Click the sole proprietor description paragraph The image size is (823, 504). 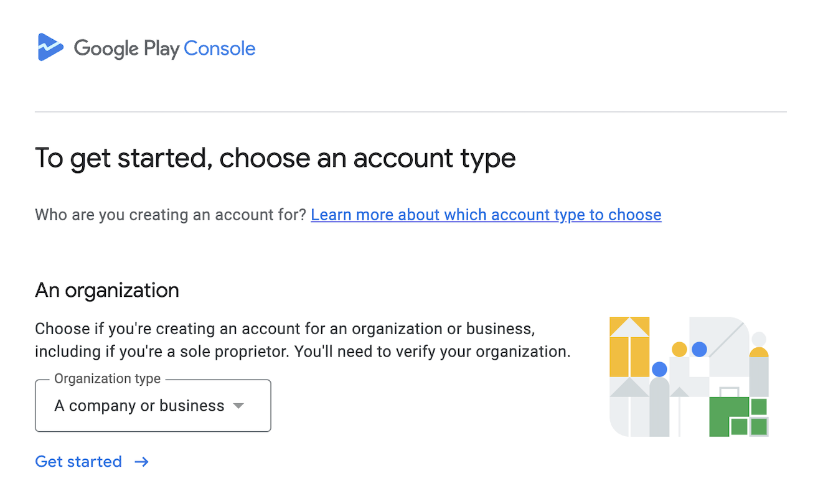(x=303, y=340)
